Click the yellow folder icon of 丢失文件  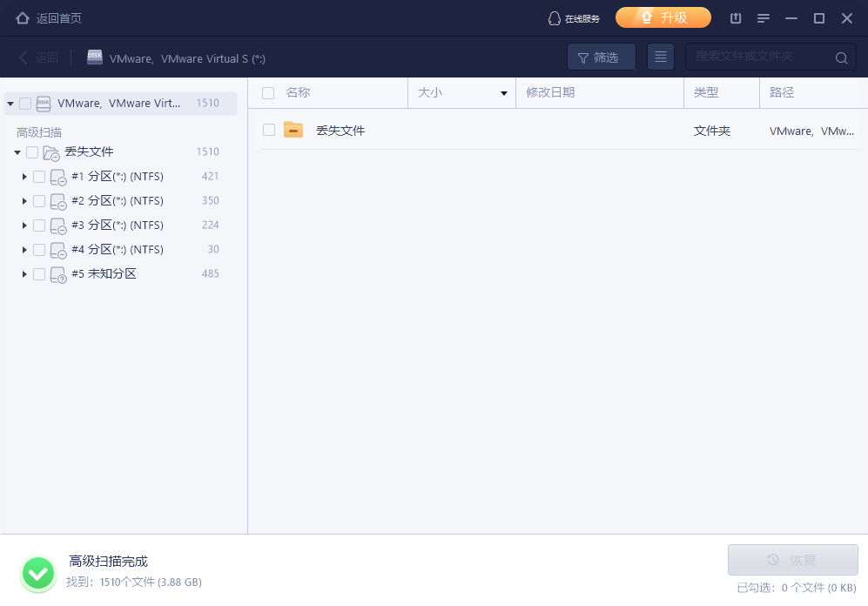pos(295,131)
